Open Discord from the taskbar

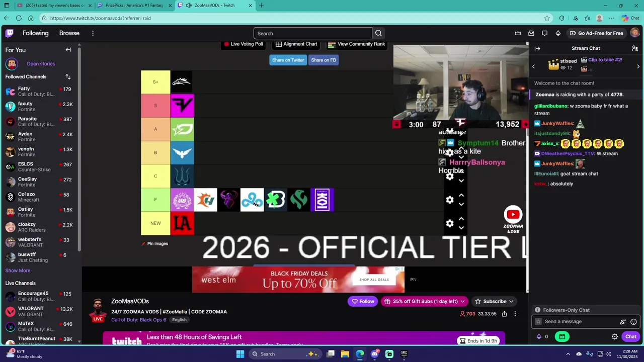click(374, 354)
